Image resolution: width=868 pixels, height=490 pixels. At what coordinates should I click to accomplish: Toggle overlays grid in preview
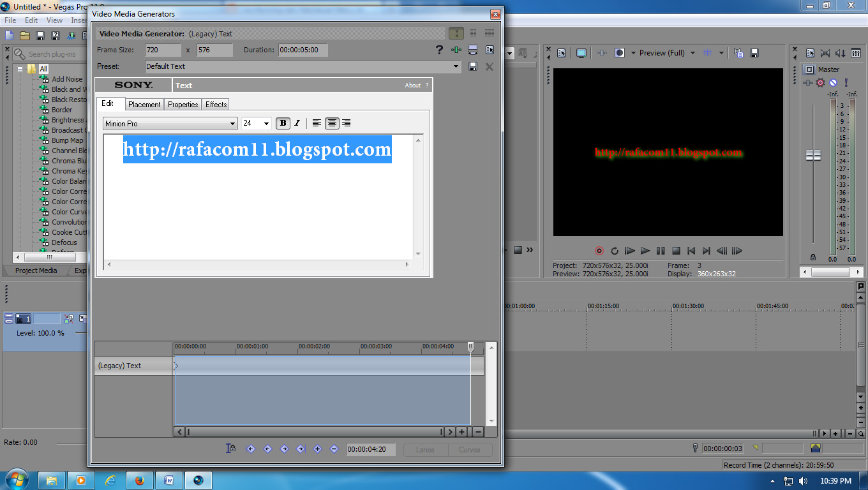pyautogui.click(x=707, y=53)
